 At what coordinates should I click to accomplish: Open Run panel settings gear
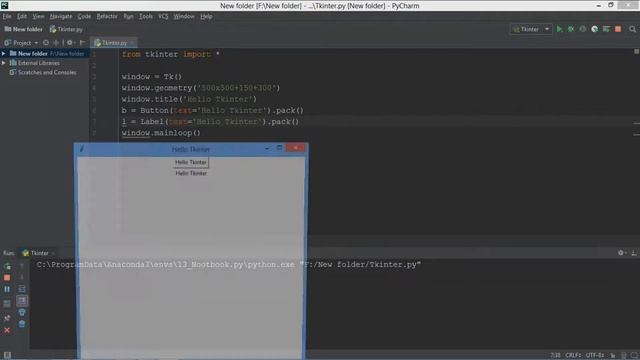tap(621, 253)
